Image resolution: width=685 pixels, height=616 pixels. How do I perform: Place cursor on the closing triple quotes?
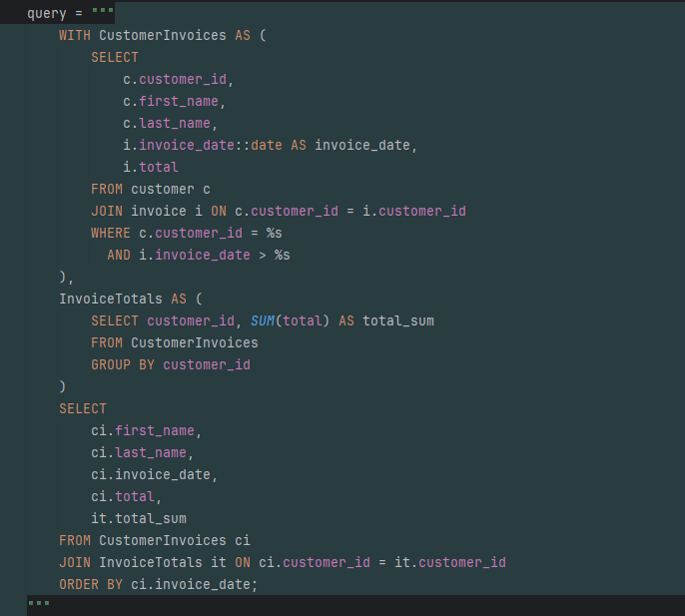tap(38, 604)
